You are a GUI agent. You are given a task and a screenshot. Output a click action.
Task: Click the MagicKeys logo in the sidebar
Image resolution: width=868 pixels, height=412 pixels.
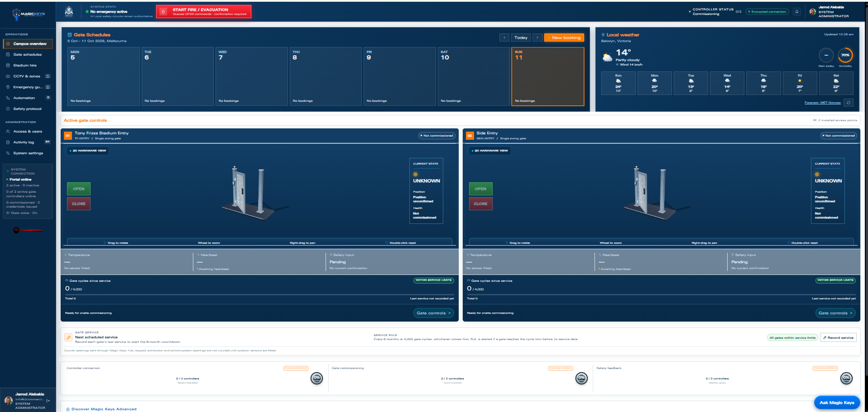pos(28,14)
